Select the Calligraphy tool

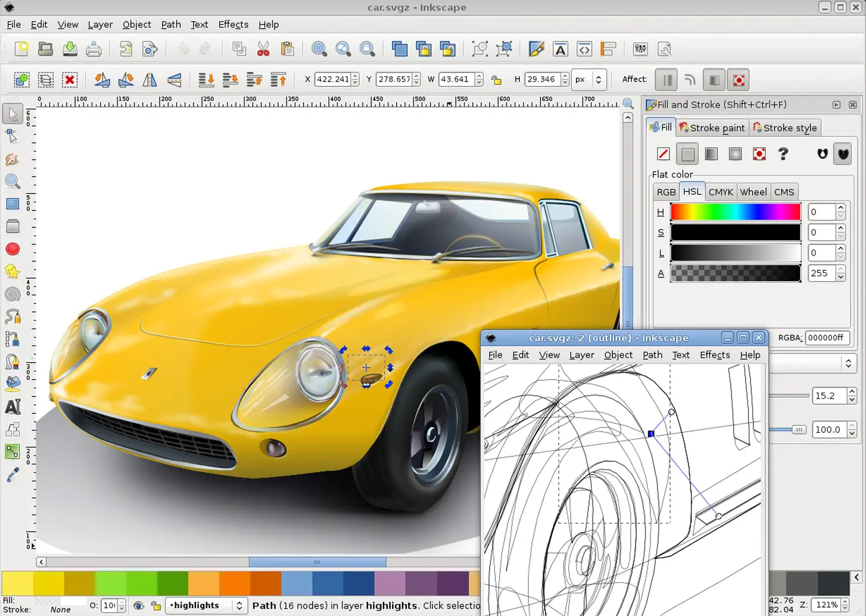coord(13,361)
